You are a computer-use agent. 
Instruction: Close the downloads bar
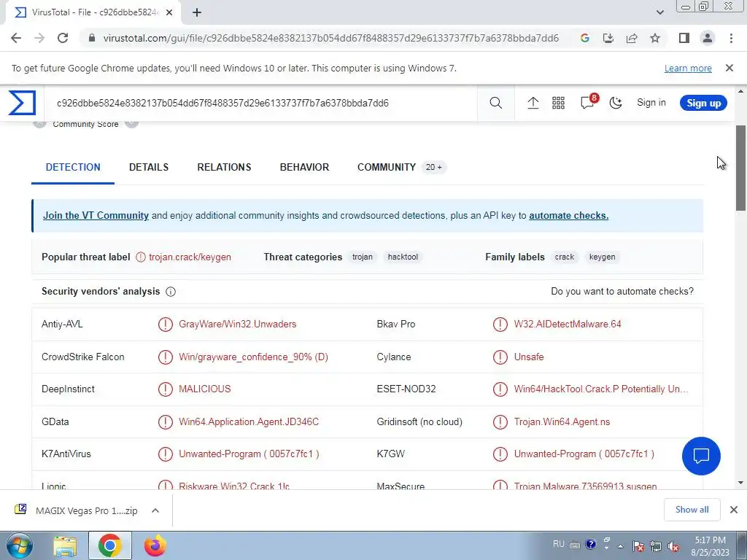tap(734, 510)
